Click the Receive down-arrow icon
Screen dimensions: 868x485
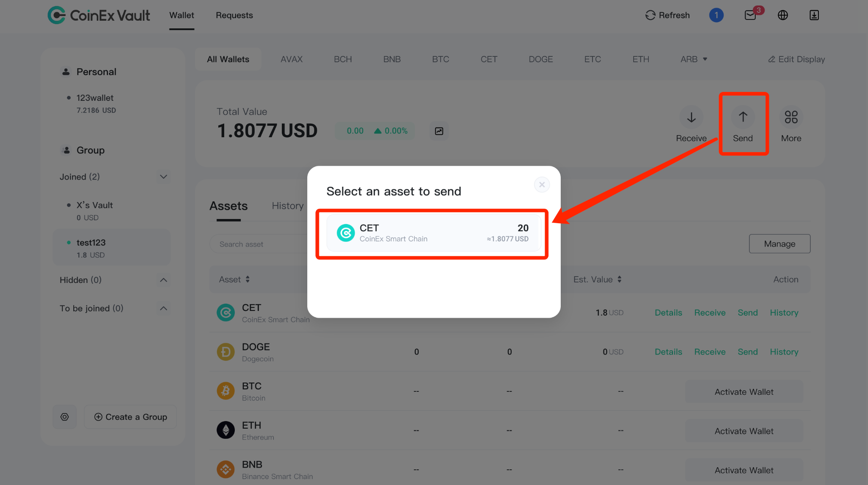[x=691, y=117]
